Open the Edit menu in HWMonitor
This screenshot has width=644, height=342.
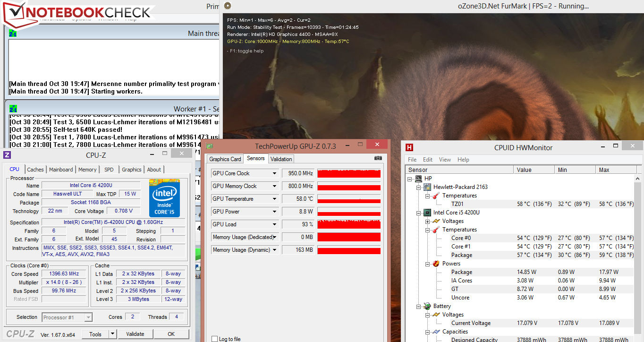click(x=428, y=160)
